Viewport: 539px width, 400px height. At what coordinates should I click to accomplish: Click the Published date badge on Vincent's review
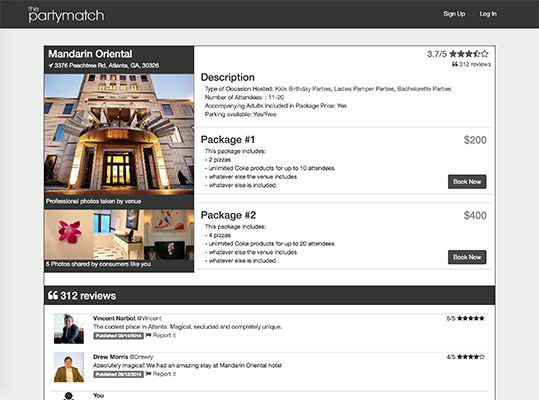[118, 336]
